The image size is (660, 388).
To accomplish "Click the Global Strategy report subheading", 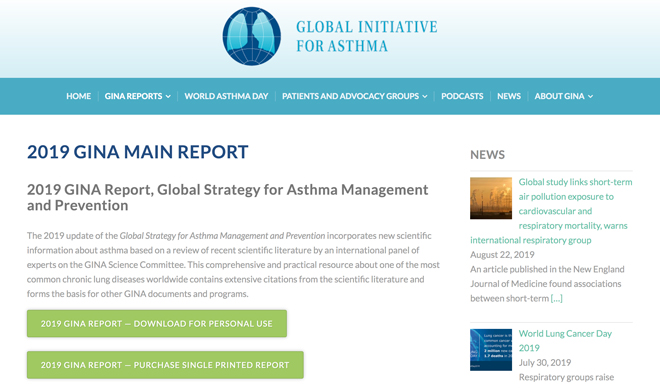I will [228, 197].
